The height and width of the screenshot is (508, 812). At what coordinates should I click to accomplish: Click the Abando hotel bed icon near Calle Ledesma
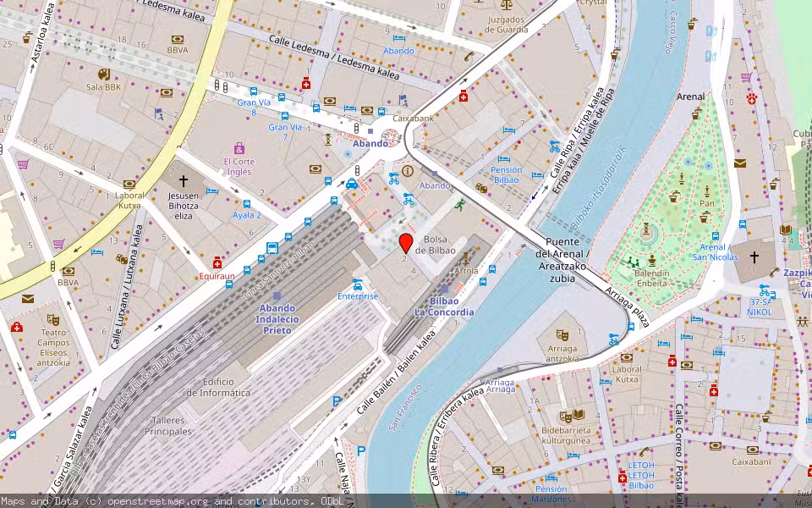pyautogui.click(x=398, y=38)
